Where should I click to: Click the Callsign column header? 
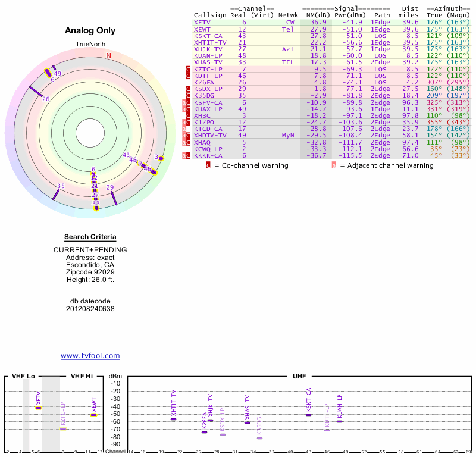point(208,15)
